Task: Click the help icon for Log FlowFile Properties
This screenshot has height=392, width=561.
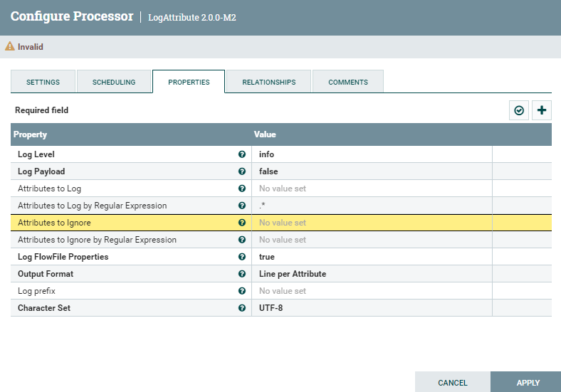Action: click(x=242, y=257)
